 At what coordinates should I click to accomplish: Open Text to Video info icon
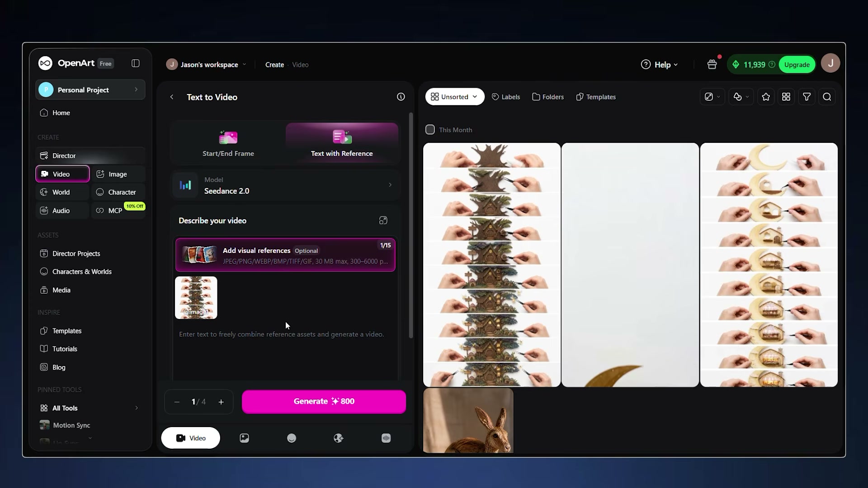(401, 97)
